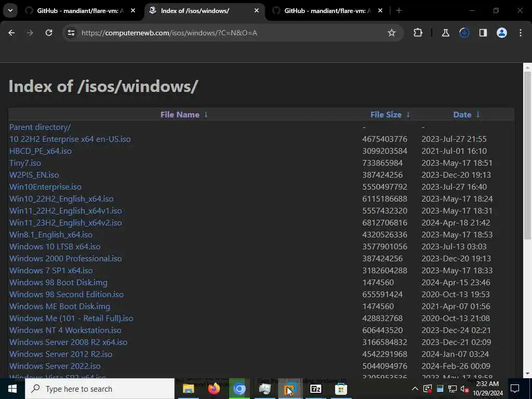Open the Chrome three-dot menu
Screen dimensions: 532x399
[521, 33]
